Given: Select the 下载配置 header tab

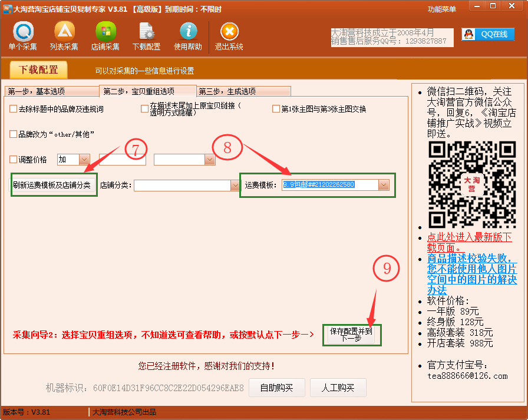Looking at the screenshot, I should click(38, 70).
